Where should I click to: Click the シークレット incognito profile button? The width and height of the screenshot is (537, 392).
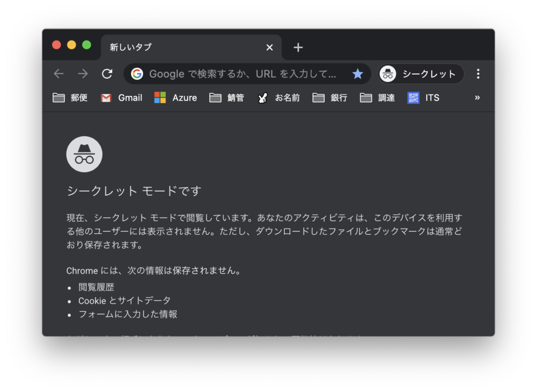tap(421, 74)
